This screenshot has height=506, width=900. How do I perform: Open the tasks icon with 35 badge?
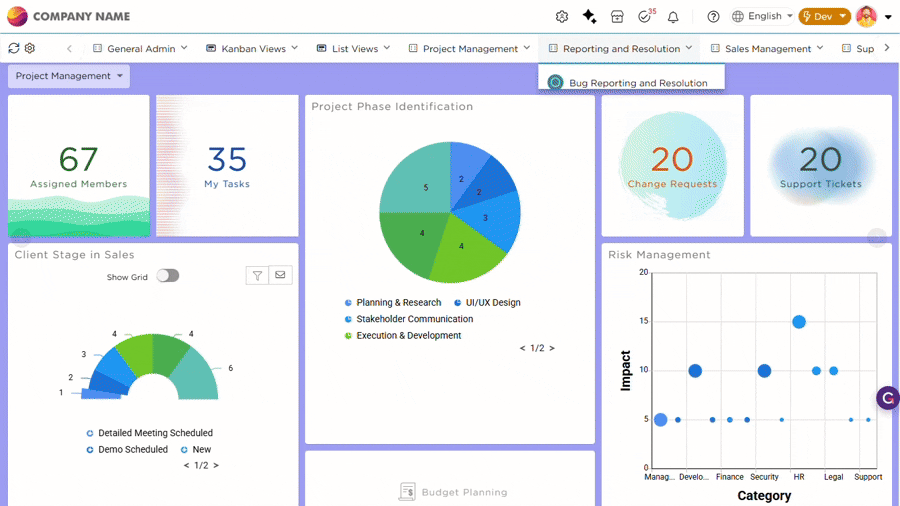click(645, 17)
